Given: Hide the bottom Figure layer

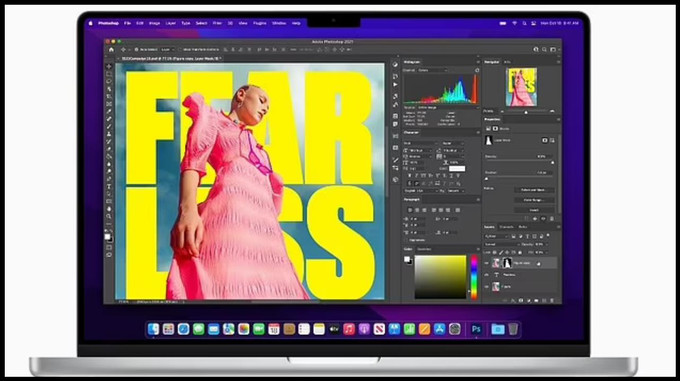Looking at the screenshot, I should point(487,287).
